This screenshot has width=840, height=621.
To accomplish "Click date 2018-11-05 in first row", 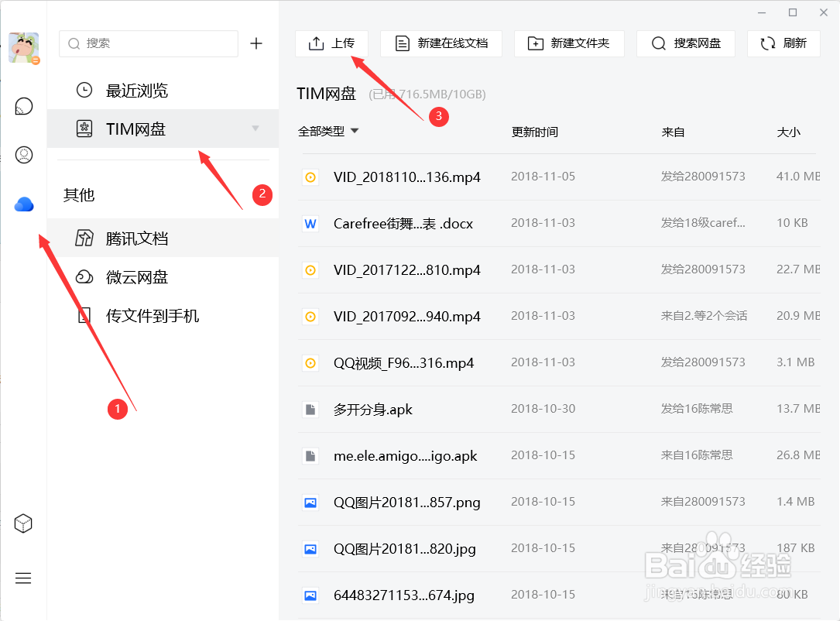I will click(543, 177).
